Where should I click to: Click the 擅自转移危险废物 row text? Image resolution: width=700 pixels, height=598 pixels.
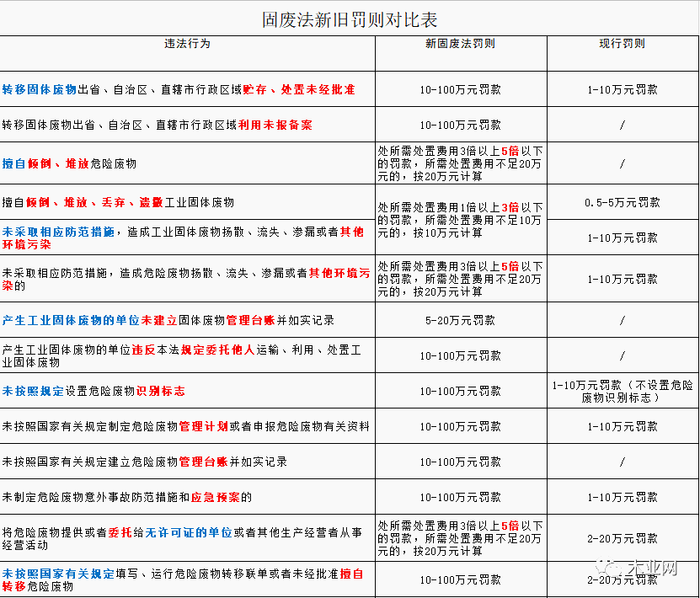click(x=183, y=579)
